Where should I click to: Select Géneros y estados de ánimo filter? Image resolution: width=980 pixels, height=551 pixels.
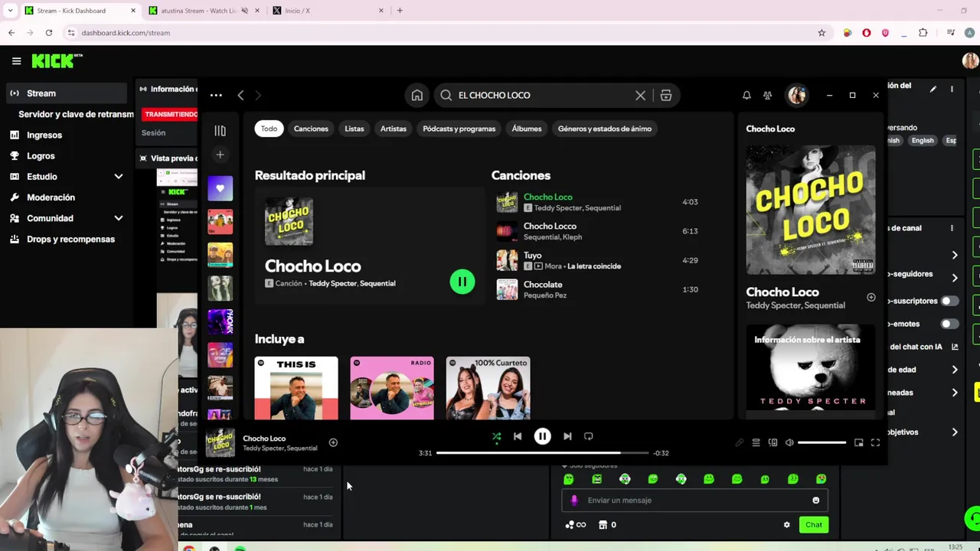(605, 129)
